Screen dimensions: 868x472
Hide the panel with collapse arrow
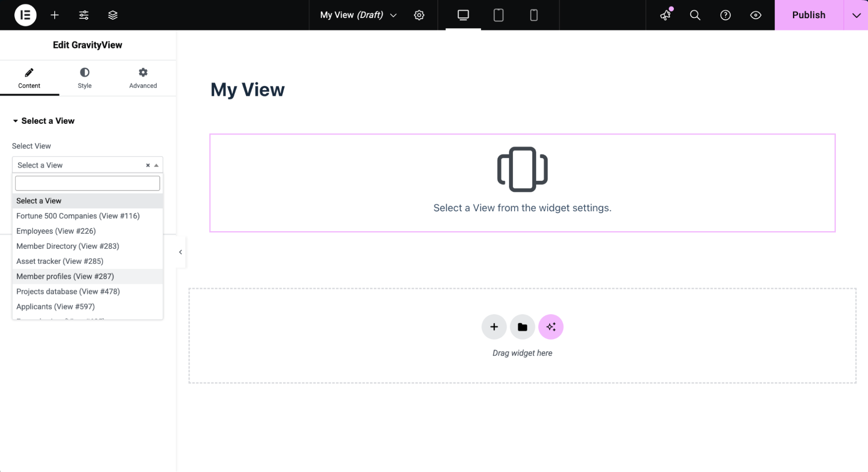coord(181,252)
